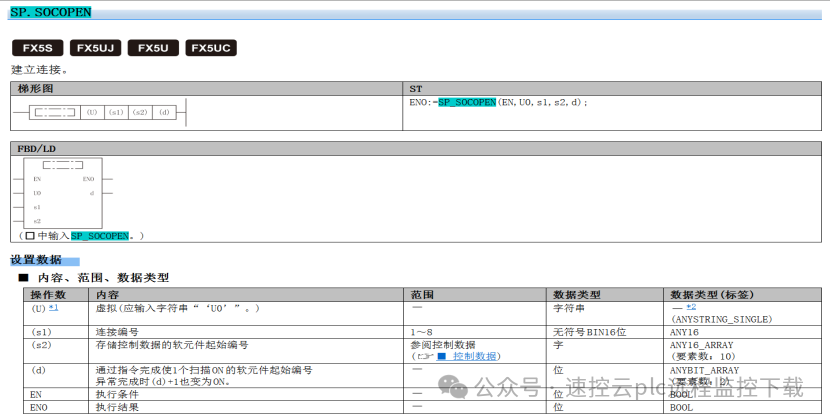Click the ANYBIT_ARRAY label type cell

coord(742,376)
